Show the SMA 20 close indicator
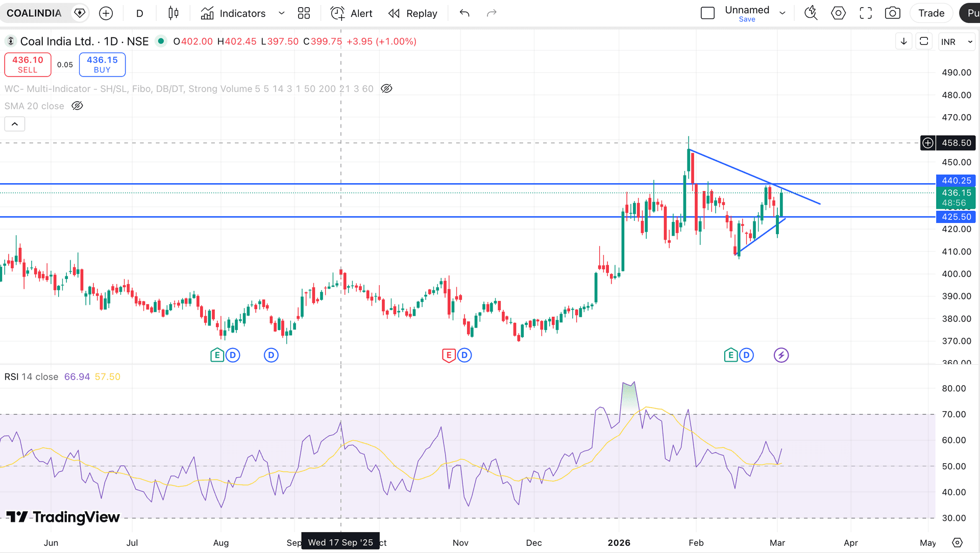980x553 pixels. (x=77, y=106)
